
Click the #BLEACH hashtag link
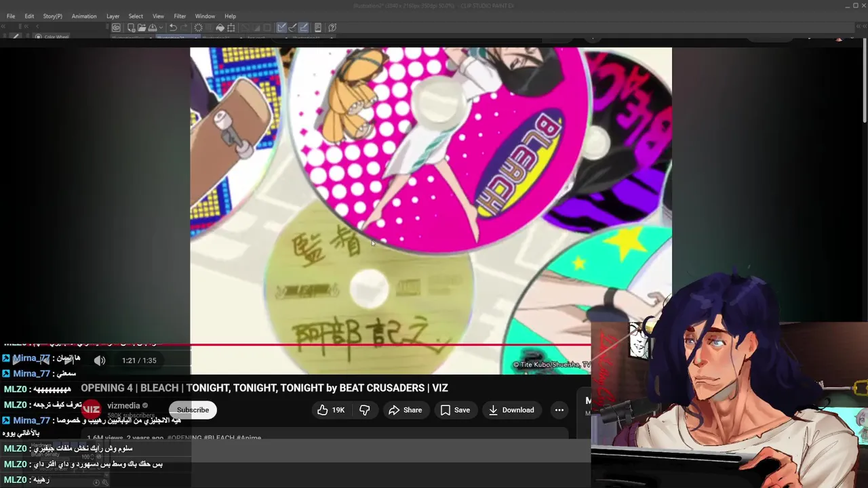pos(220,438)
